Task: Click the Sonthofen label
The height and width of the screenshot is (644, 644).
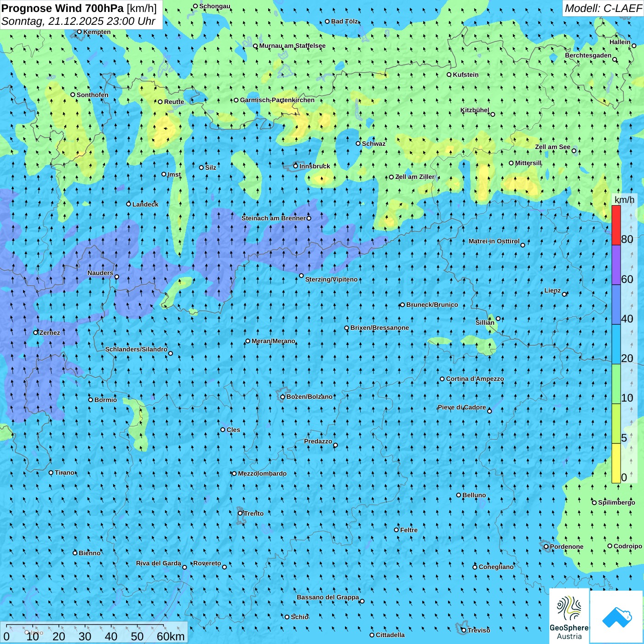Action: click(92, 95)
